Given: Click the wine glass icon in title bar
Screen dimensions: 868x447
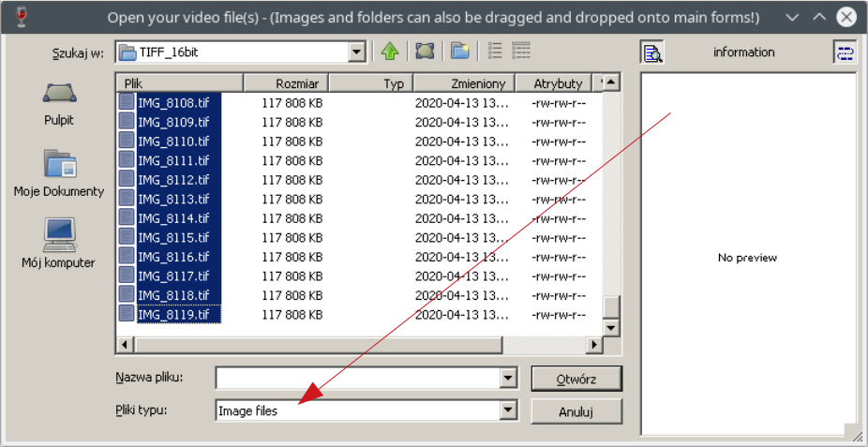Looking at the screenshot, I should [22, 17].
